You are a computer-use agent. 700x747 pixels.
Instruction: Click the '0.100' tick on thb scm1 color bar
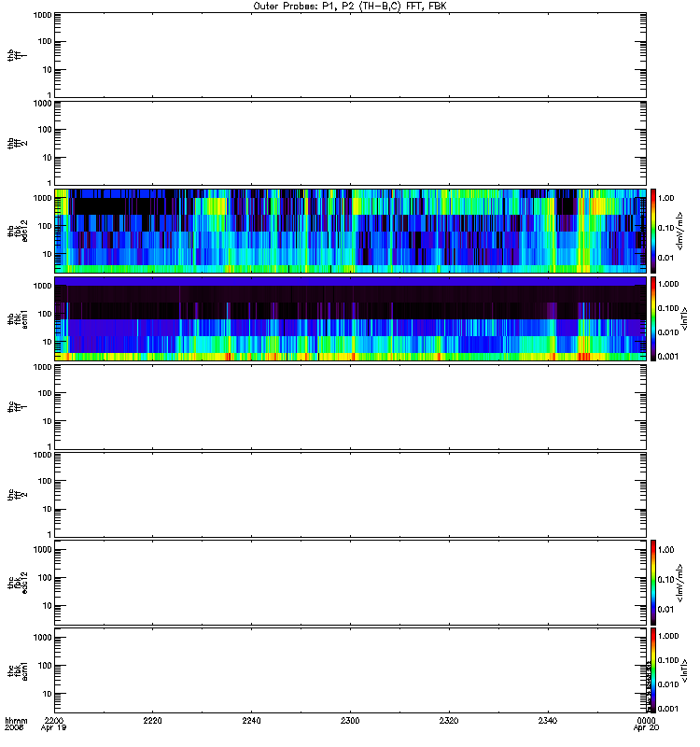[668, 308]
